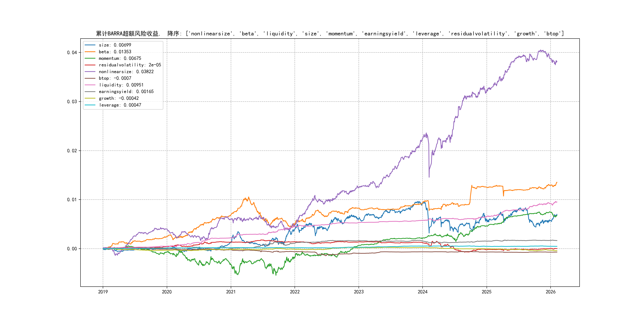Viewport: 644px width, 322px height.
Task: Click the 0.02 y-axis tick label
Action: [x=72, y=151]
